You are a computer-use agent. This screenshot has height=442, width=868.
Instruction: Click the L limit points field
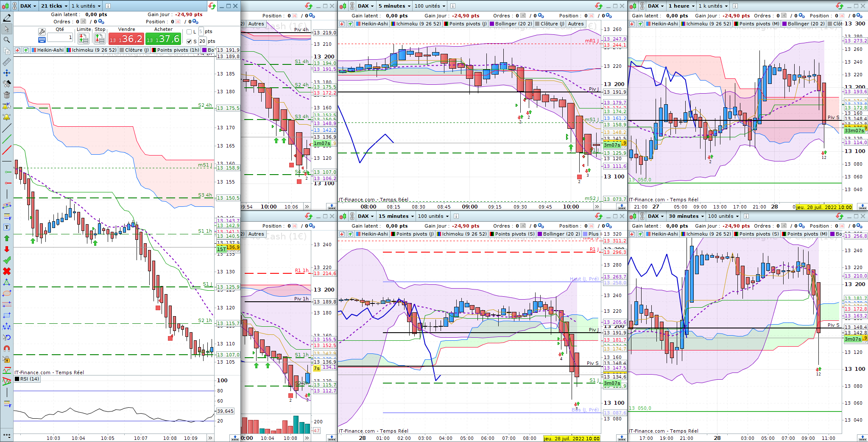(x=201, y=32)
